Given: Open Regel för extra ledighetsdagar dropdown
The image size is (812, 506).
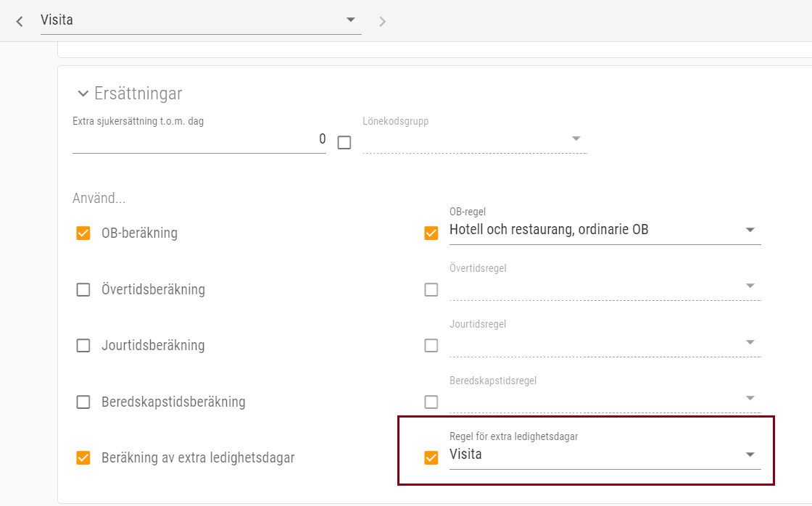Looking at the screenshot, I should (605, 455).
